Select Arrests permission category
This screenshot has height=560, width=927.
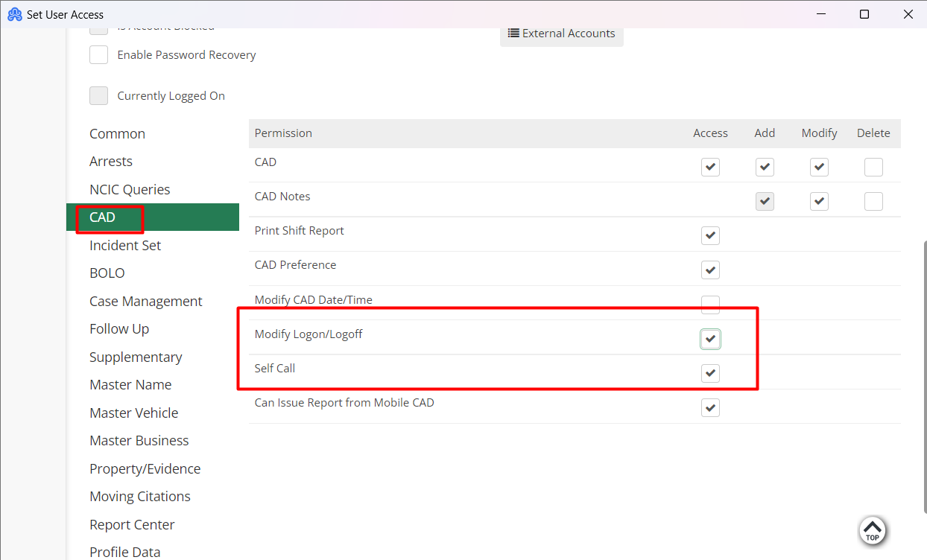(x=111, y=162)
